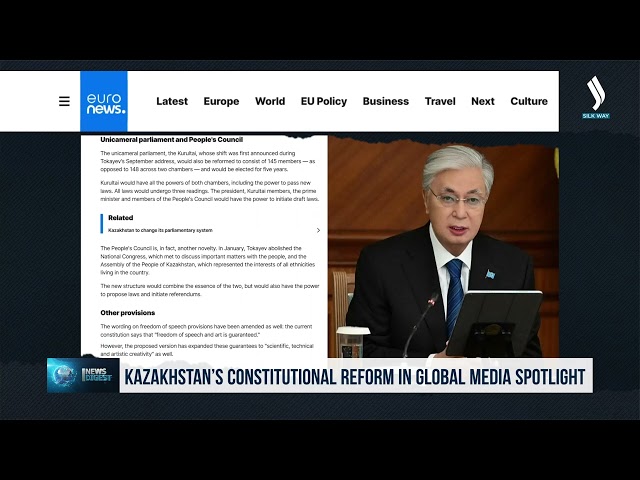Image resolution: width=640 pixels, height=480 pixels.
Task: Click heading 'Unicameral parliament and People's Council'
Action: click(x=171, y=140)
